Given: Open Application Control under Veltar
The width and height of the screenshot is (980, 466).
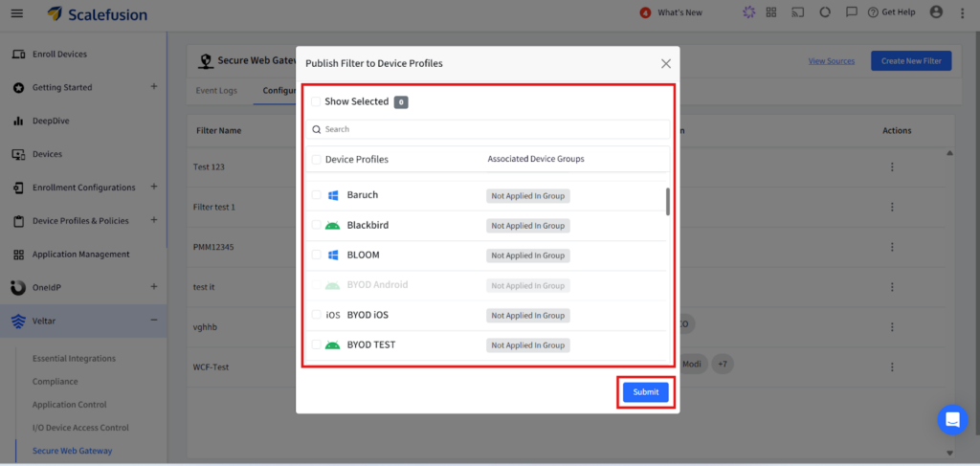Looking at the screenshot, I should tap(69, 405).
